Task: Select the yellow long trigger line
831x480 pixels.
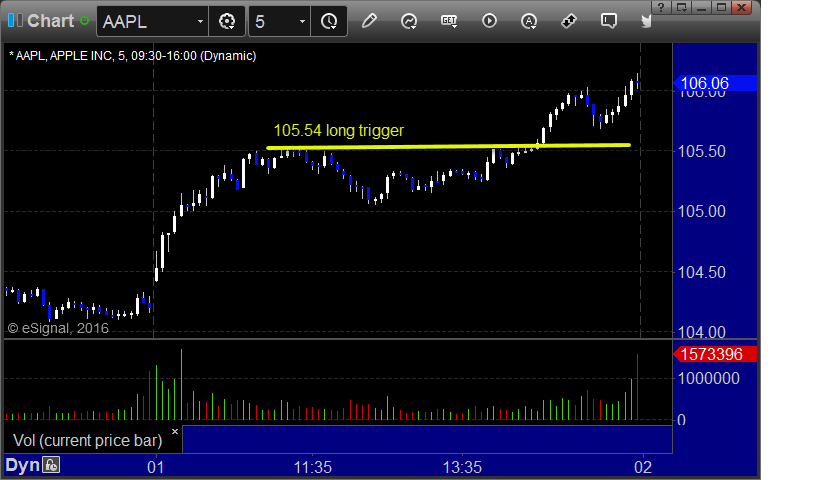Action: tap(448, 146)
